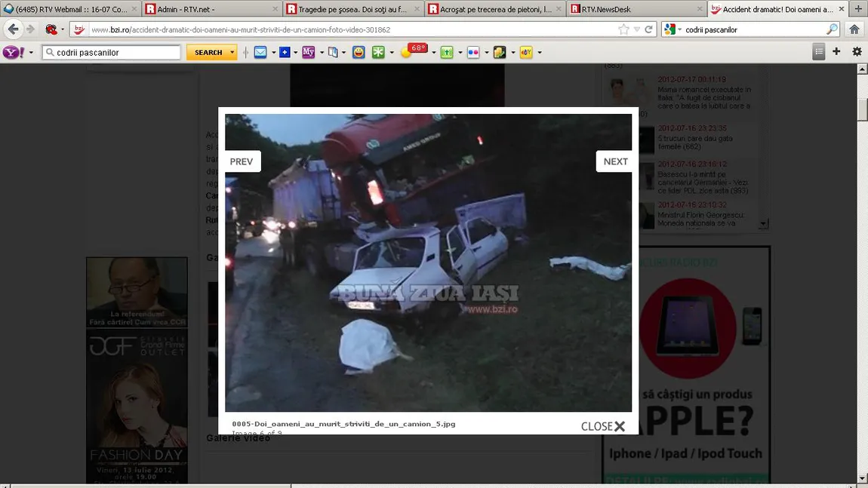Image resolution: width=868 pixels, height=488 pixels.
Task: Click the image filename caption text
Action: (343, 424)
